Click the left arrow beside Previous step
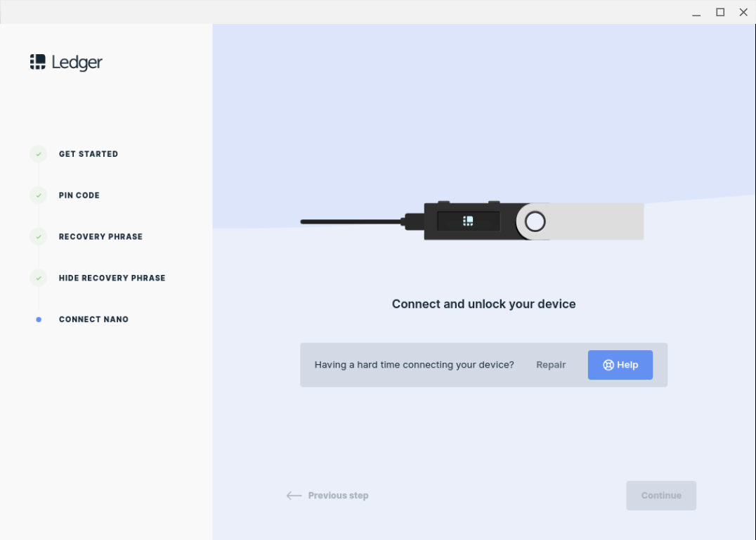 click(x=294, y=495)
